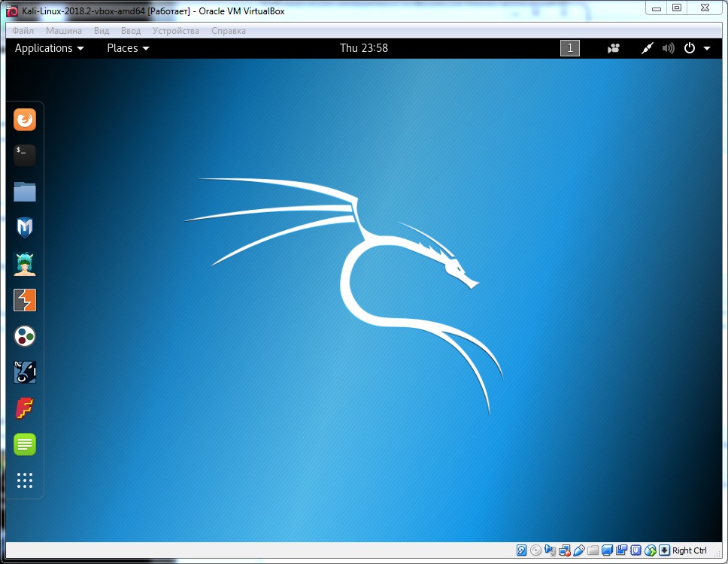Close the VirtualBox window
Viewport: 728px width, 564px height.
(x=705, y=8)
